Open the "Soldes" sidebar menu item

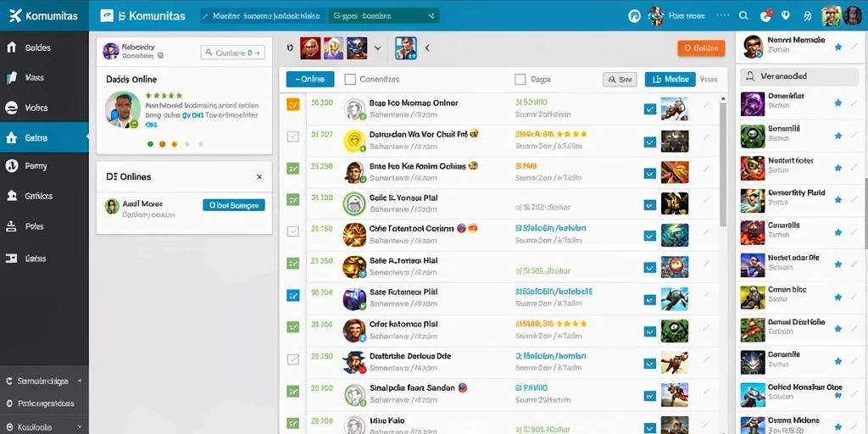point(44,47)
